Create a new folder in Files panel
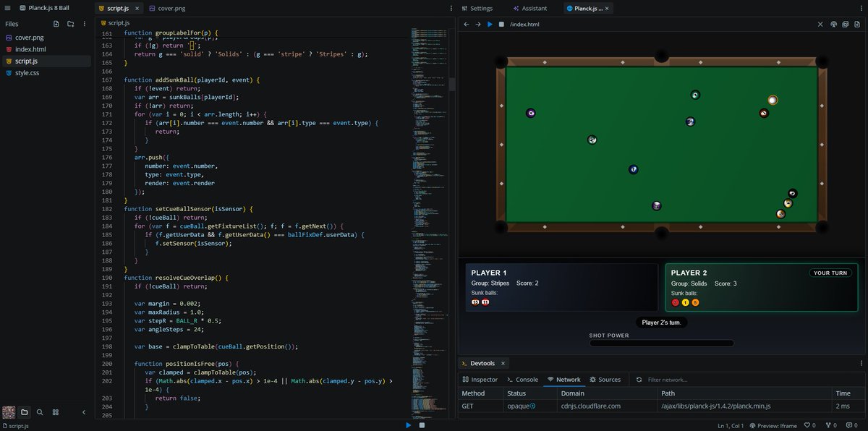The height and width of the screenshot is (431, 868). click(x=70, y=24)
